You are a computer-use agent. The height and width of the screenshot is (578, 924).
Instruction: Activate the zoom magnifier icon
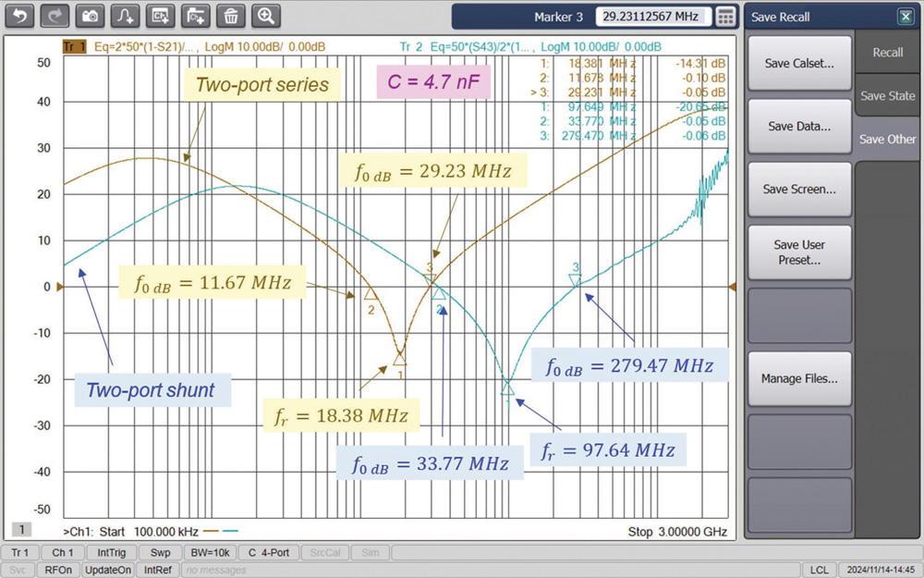[266, 16]
